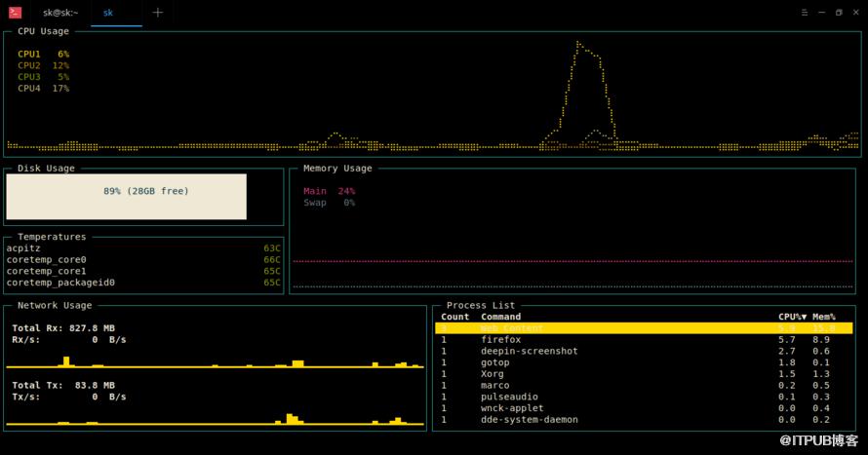868x455 pixels.
Task: Select the highlighted Web Content process row
Action: click(x=644, y=328)
